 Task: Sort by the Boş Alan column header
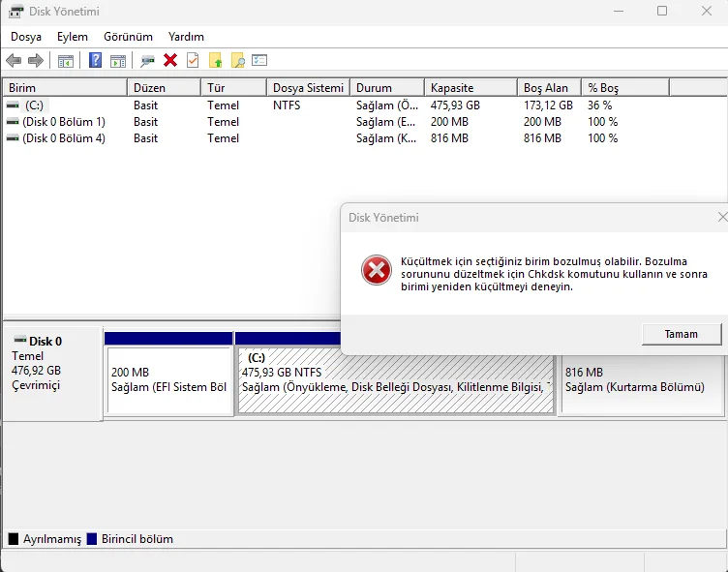coord(549,88)
